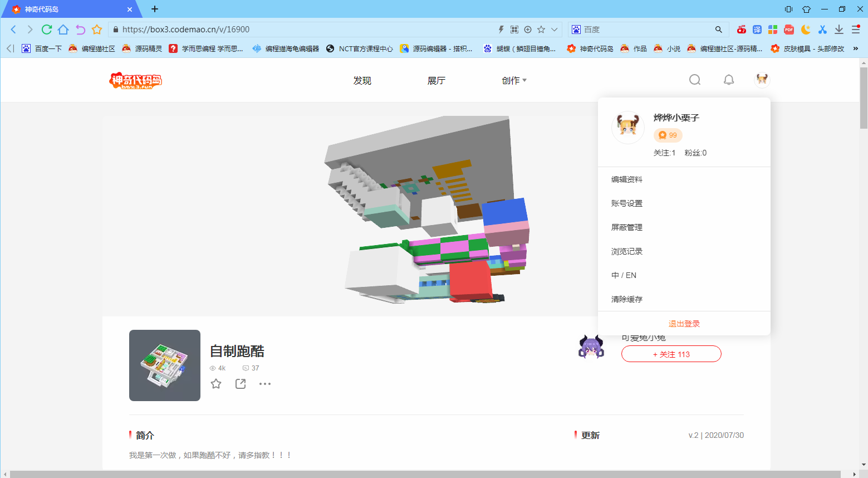Click the horizontal page scrollbar

tap(425, 474)
